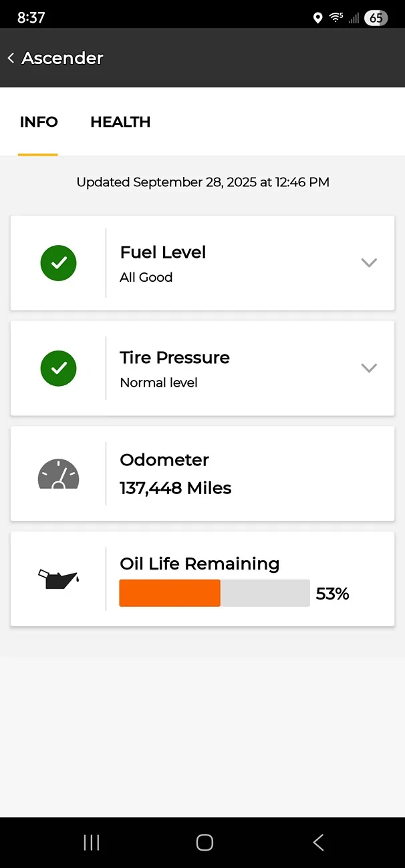Tap the Updated September 28 timestamp
Screen dimensions: 405x868
click(x=202, y=182)
